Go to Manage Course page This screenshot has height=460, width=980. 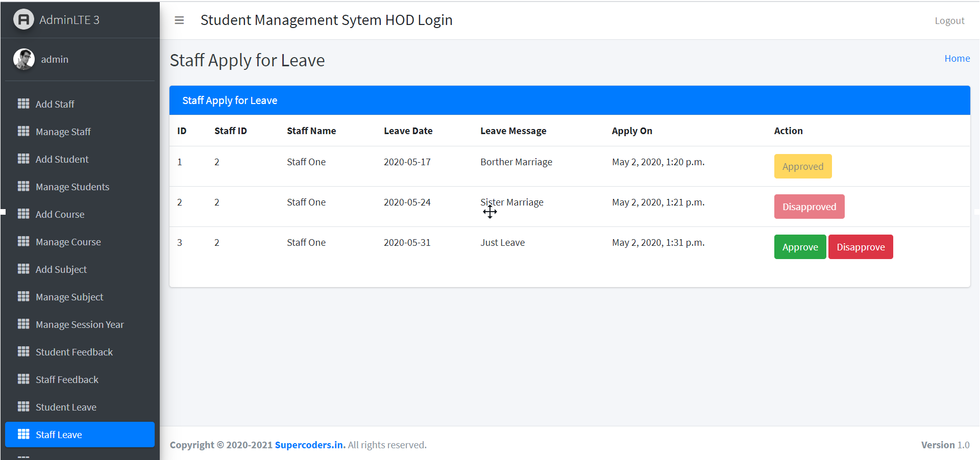(x=68, y=242)
